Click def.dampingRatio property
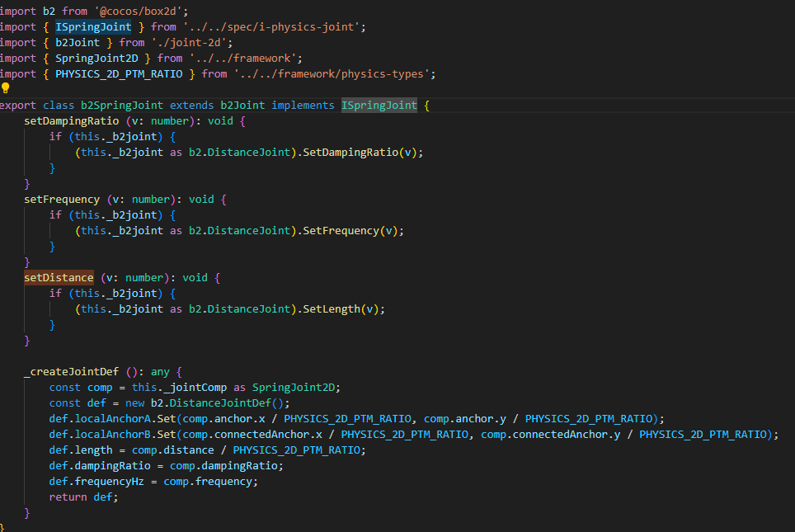Screen dimensions: 795x532 click(x=100, y=466)
